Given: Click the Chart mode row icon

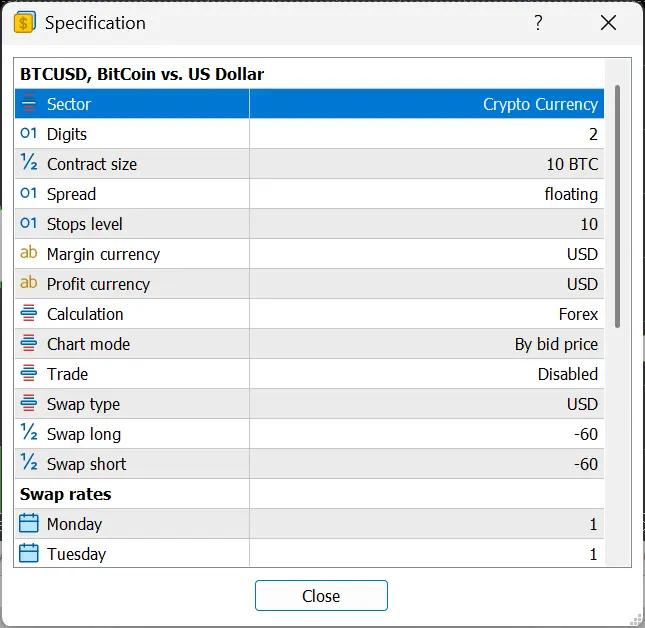Looking at the screenshot, I should click(x=28, y=343).
